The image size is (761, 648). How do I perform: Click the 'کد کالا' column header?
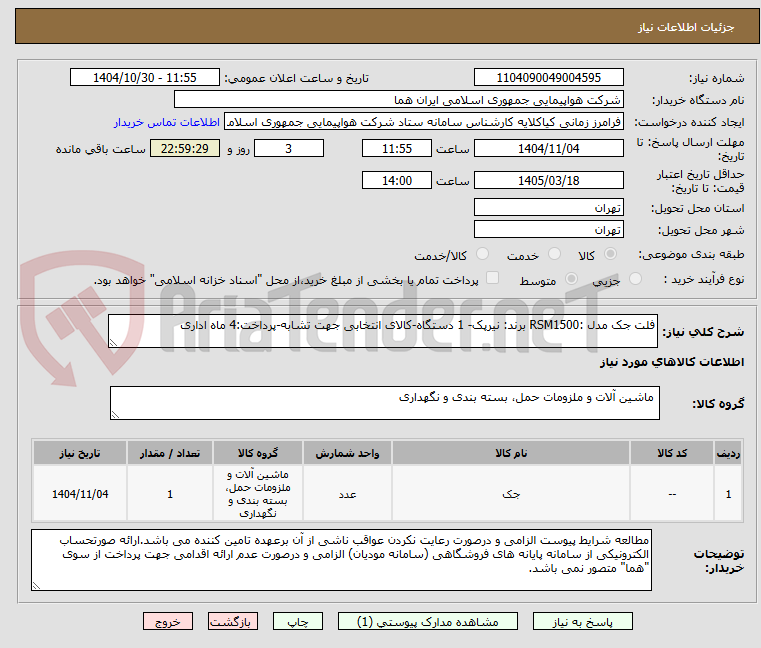(x=672, y=453)
